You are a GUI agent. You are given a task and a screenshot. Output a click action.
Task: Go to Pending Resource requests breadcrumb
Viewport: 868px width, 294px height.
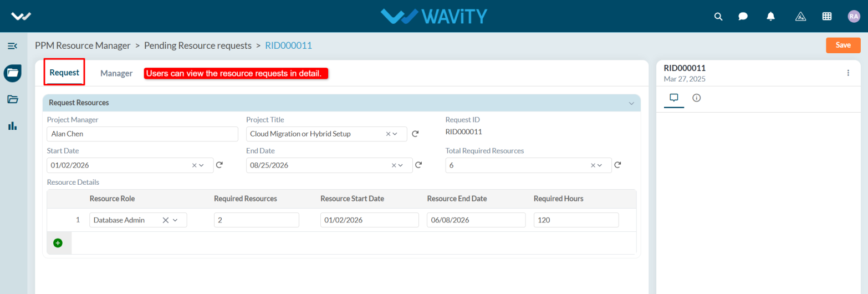(198, 45)
